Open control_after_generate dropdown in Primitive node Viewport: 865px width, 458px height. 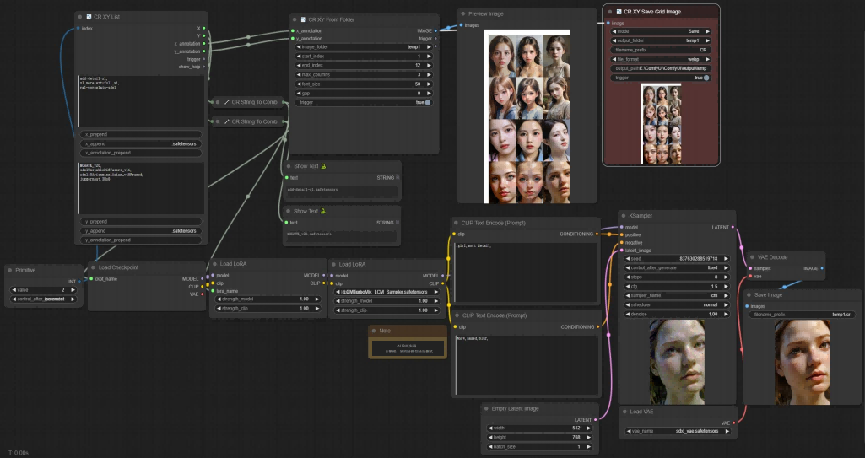coord(44,299)
